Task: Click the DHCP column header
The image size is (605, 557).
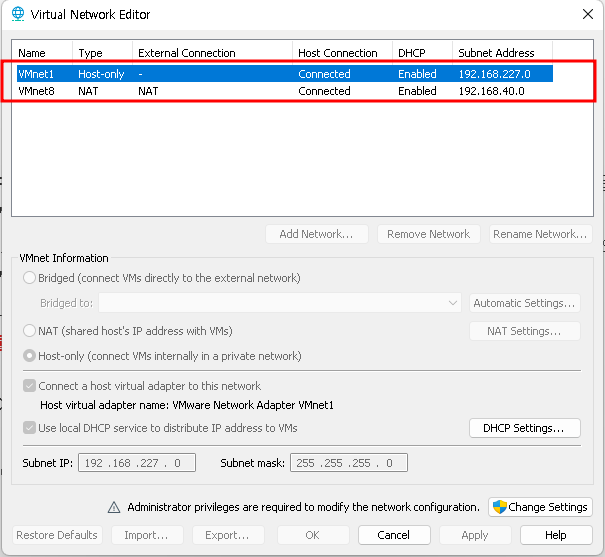Action: (x=422, y=53)
